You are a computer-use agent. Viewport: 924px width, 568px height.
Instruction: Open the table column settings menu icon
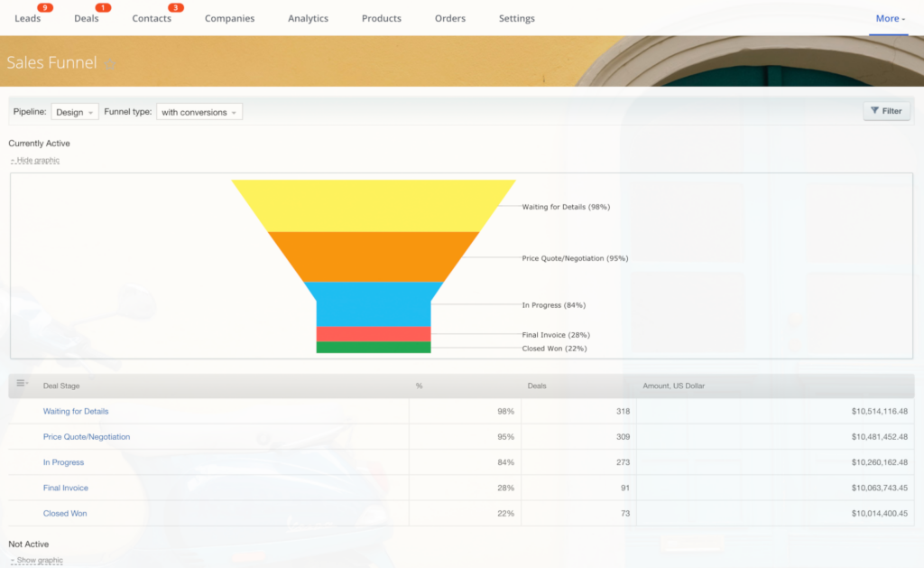pos(22,384)
